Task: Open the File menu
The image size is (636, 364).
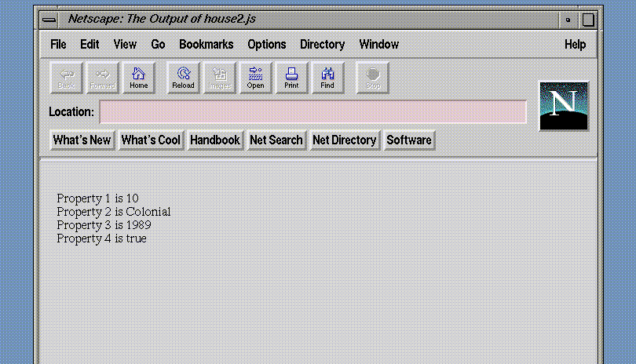Action: tap(58, 44)
